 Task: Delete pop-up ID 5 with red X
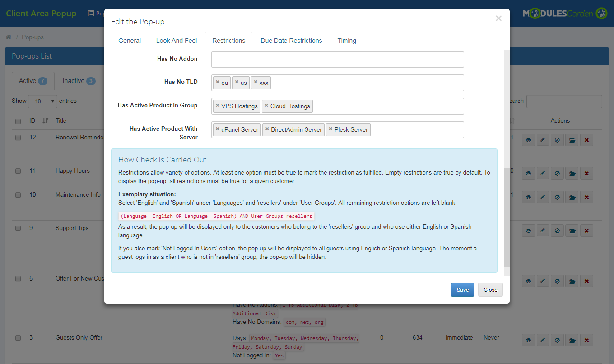tap(586, 281)
